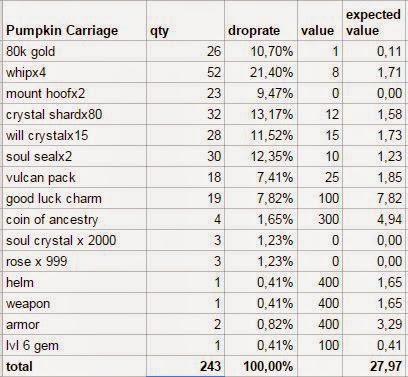Click the will crystalx15 value cell 15

click(320, 135)
